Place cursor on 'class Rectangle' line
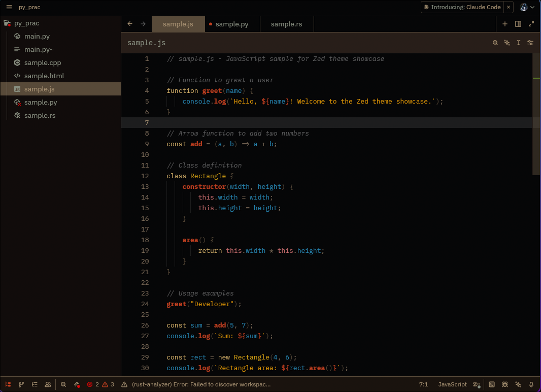Viewport: 541px width, 392px height. (x=200, y=176)
